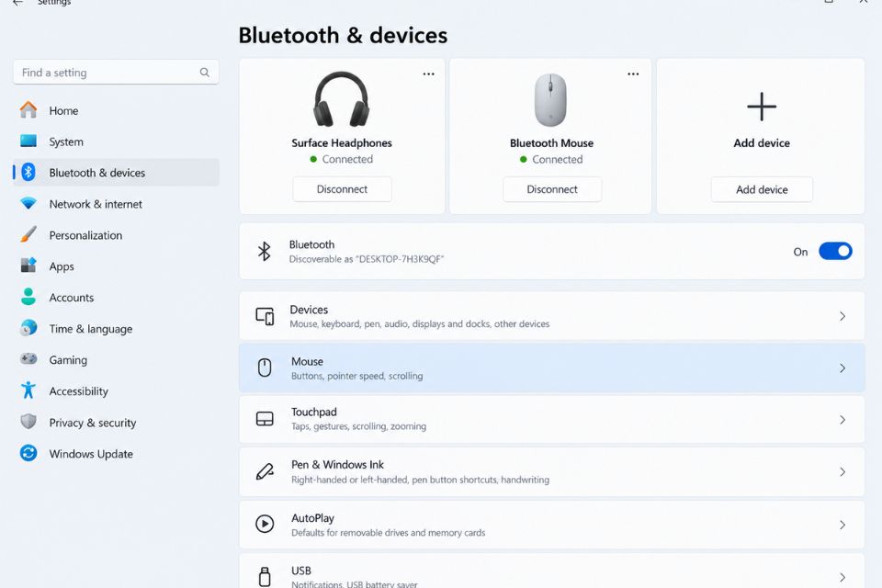Click 'Buttons, pointer speed, scrolling' description

click(x=356, y=376)
